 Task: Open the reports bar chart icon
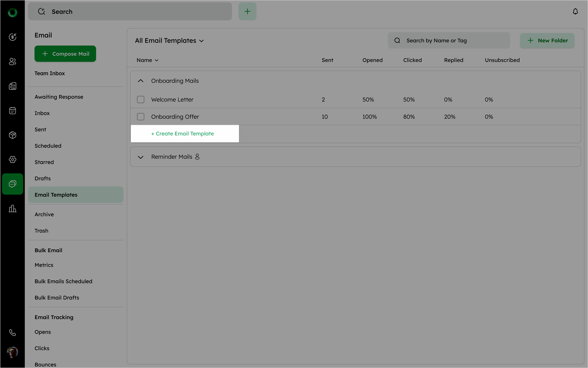click(x=12, y=209)
